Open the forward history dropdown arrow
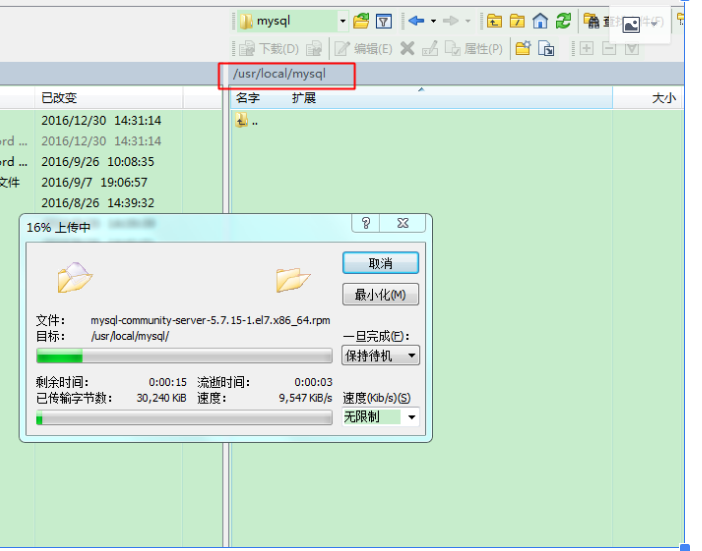 pos(468,21)
